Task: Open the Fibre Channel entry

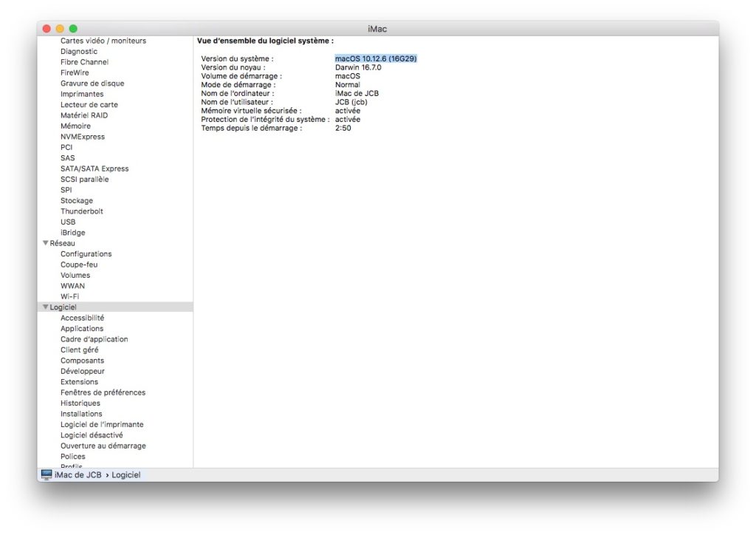Action: (84, 62)
